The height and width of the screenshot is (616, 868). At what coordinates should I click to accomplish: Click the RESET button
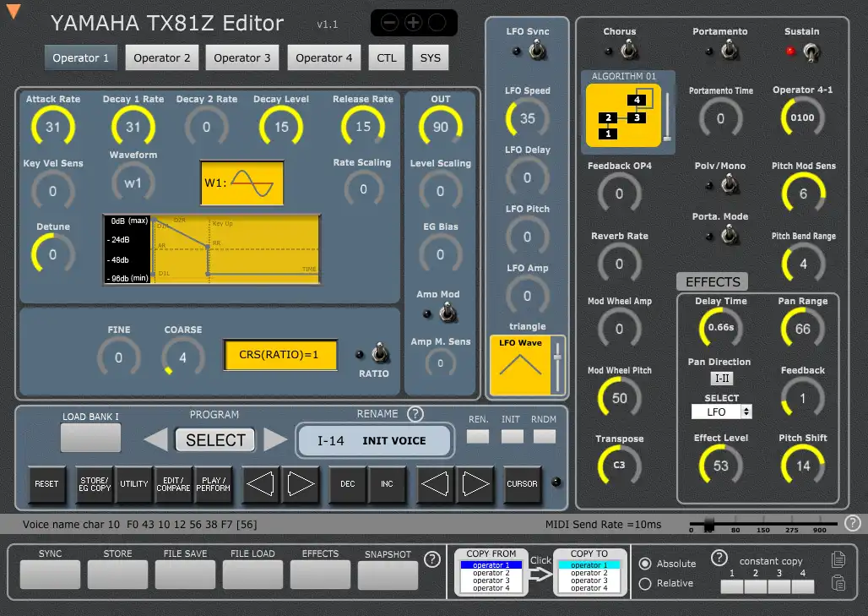[46, 484]
